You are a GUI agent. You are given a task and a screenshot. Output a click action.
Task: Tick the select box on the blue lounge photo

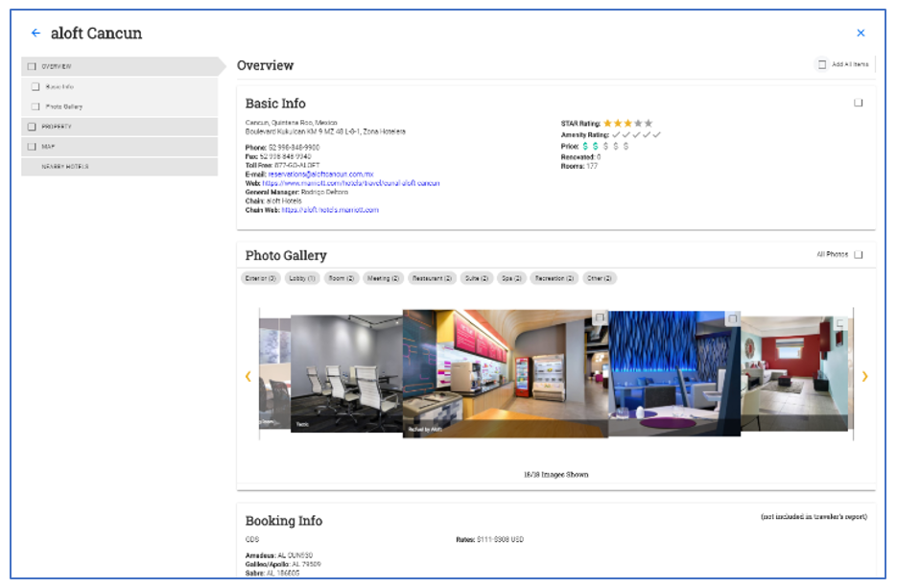[731, 318]
